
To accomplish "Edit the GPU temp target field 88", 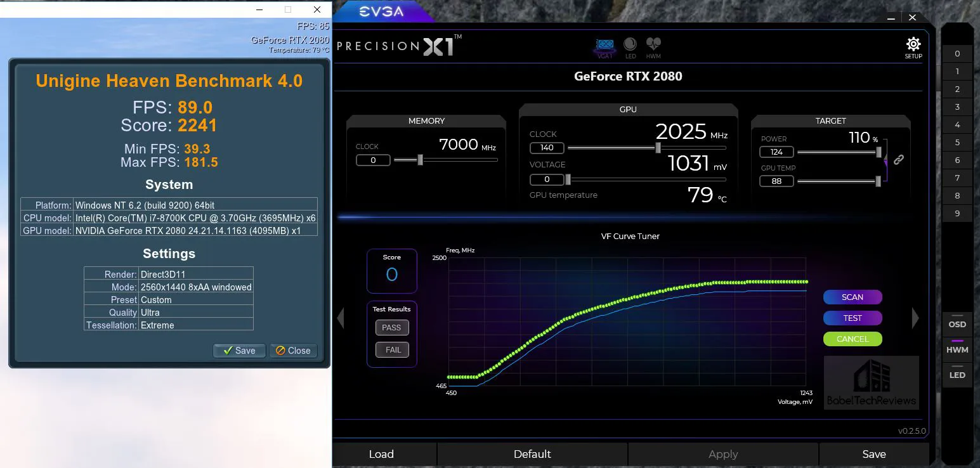I will (x=776, y=181).
